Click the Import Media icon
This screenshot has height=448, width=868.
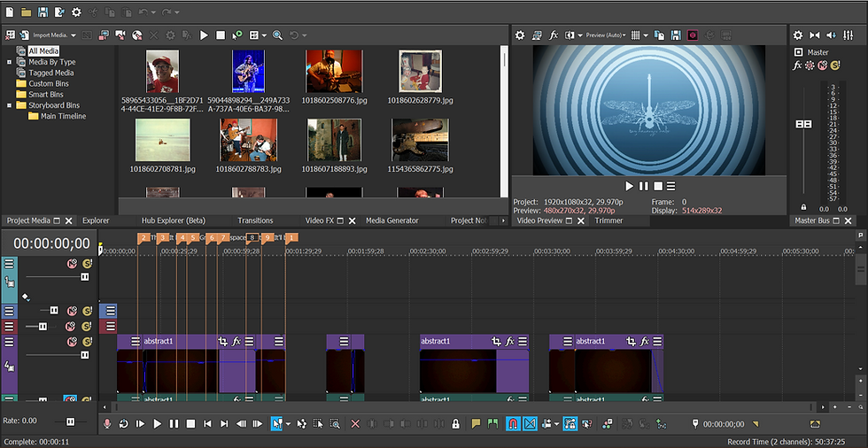click(25, 35)
